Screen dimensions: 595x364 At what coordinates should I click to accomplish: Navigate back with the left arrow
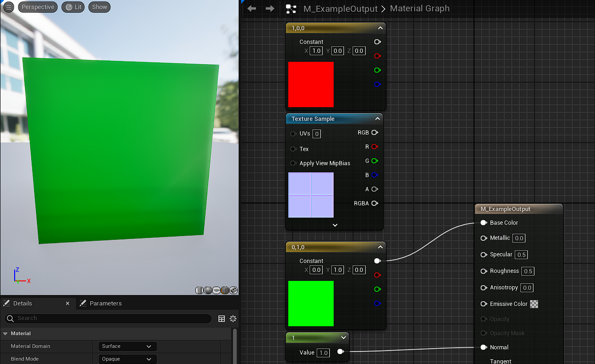tap(252, 8)
